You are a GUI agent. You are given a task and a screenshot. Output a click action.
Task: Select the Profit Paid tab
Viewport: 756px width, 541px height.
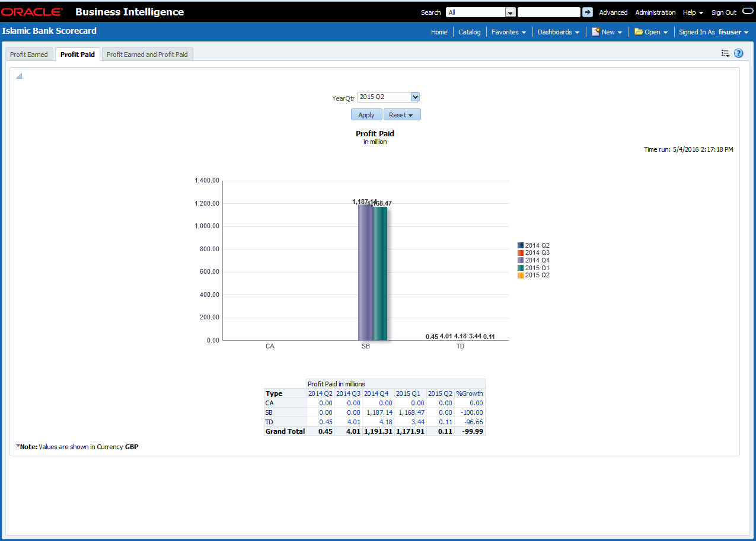[78, 55]
